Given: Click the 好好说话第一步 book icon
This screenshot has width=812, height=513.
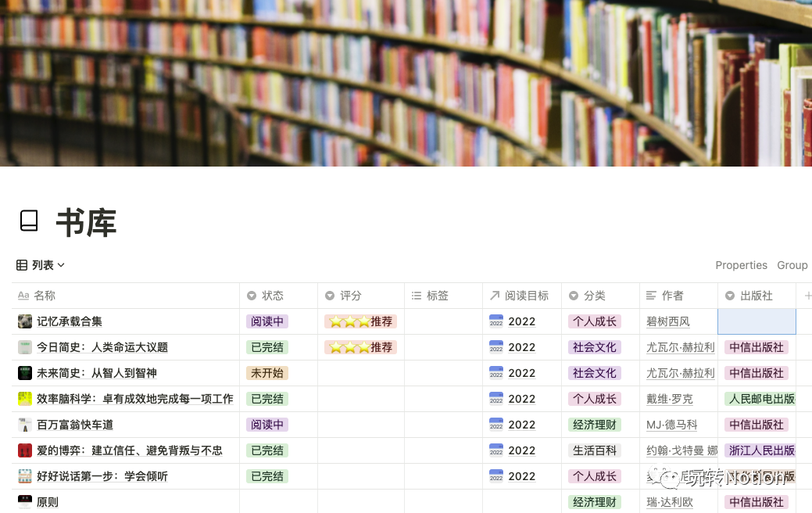Looking at the screenshot, I should coord(25,476).
